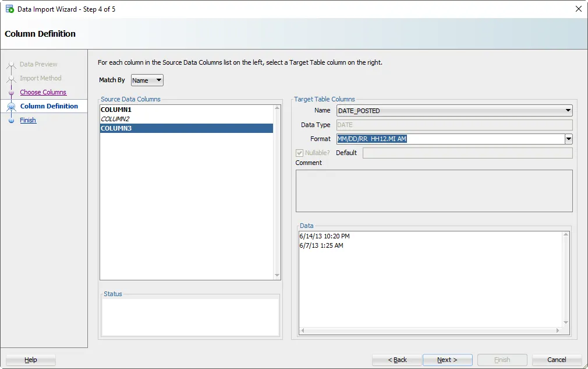Select COLUMN1 in Source Data Columns
Screen dimensions: 588x369
pyautogui.click(x=116, y=110)
